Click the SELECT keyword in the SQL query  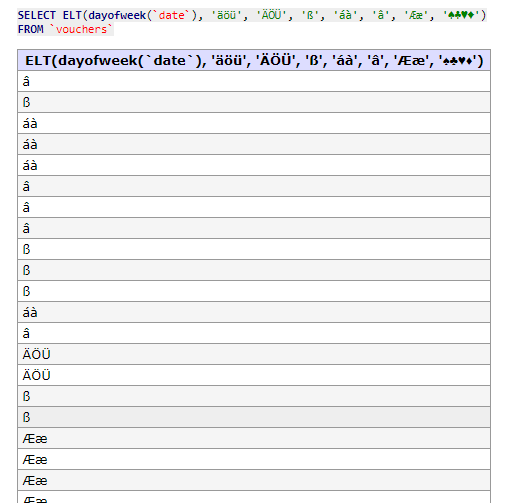tap(37, 15)
